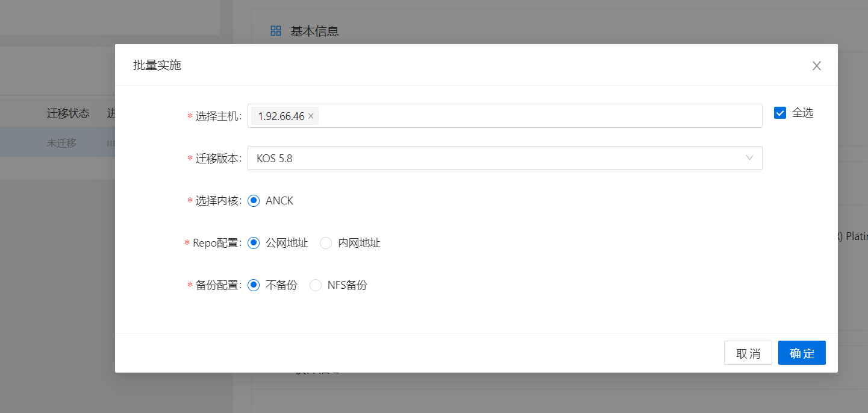Click the 迁移状态 column header
Screen dimensions: 868x413
(x=68, y=113)
